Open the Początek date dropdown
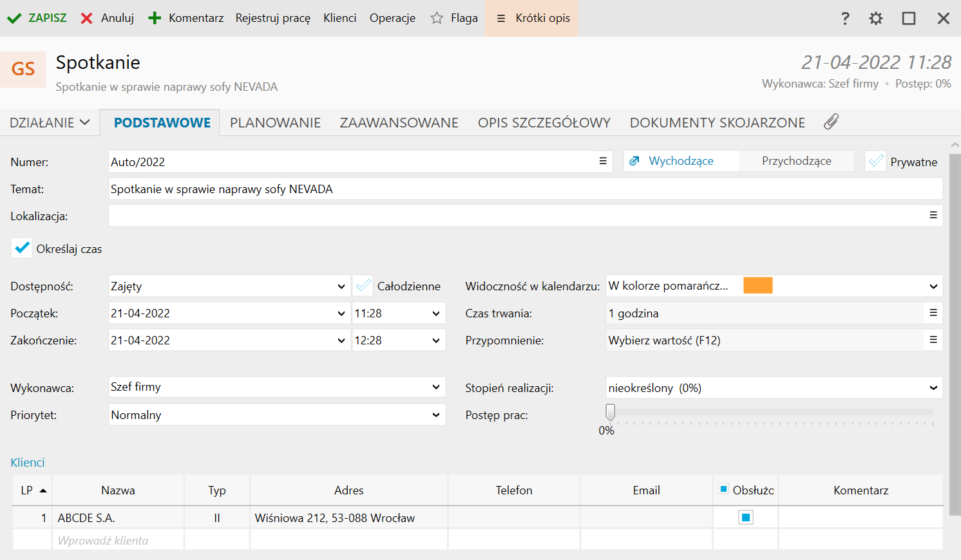The width and height of the screenshot is (961, 560). coord(341,313)
